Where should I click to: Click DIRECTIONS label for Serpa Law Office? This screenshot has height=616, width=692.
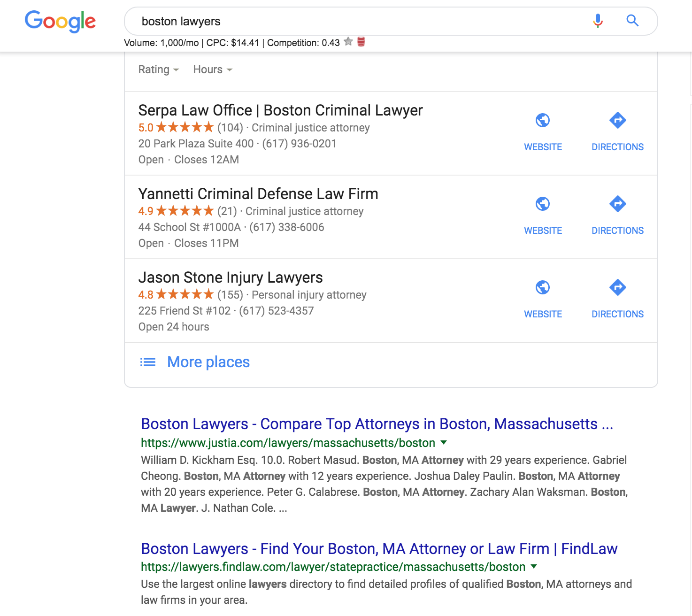pos(617,147)
